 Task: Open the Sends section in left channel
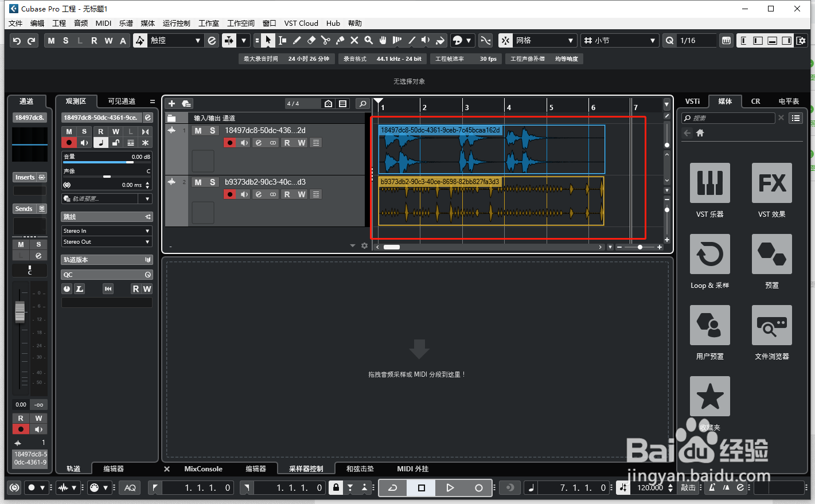29,209
